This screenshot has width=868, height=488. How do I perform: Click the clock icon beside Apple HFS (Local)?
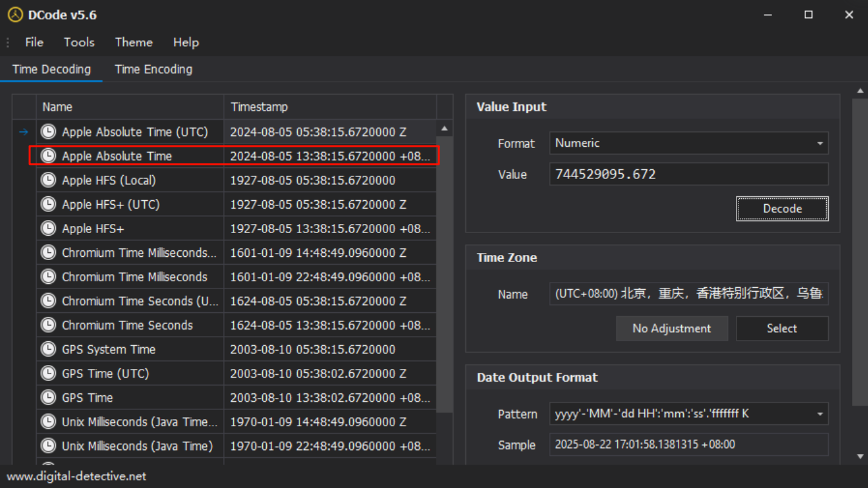(x=48, y=180)
